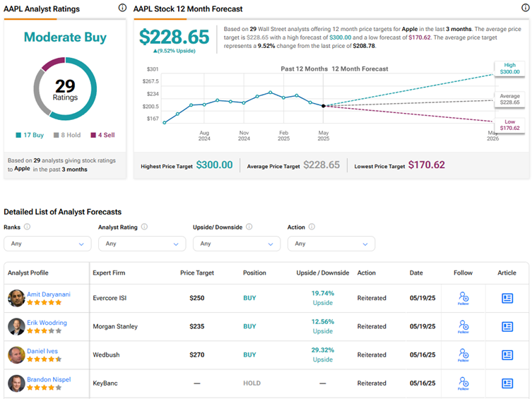Image resolution: width=532 pixels, height=399 pixels.
Task: Click the Moderate Buy consensus heading
Action: pos(65,37)
